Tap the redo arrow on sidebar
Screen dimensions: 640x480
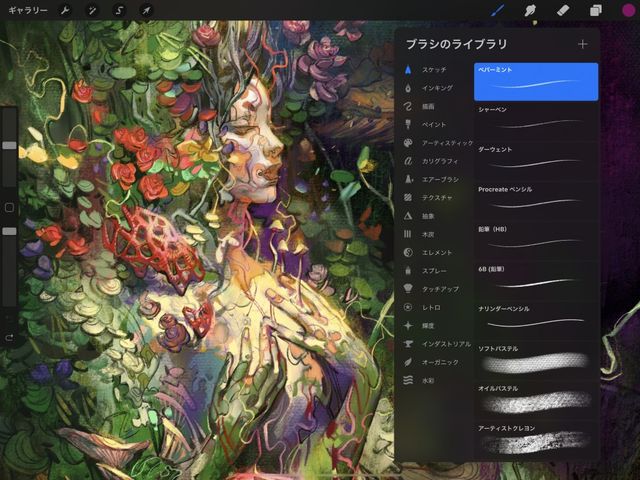click(x=9, y=338)
